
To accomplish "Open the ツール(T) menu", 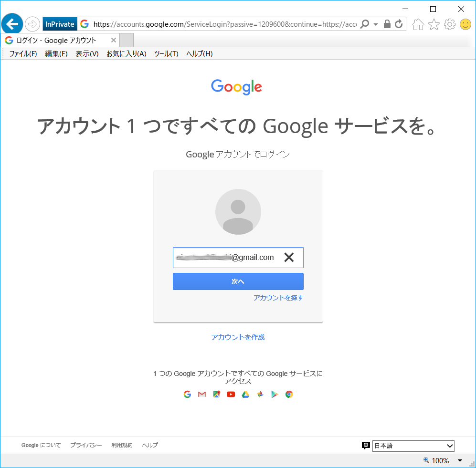I will [166, 54].
